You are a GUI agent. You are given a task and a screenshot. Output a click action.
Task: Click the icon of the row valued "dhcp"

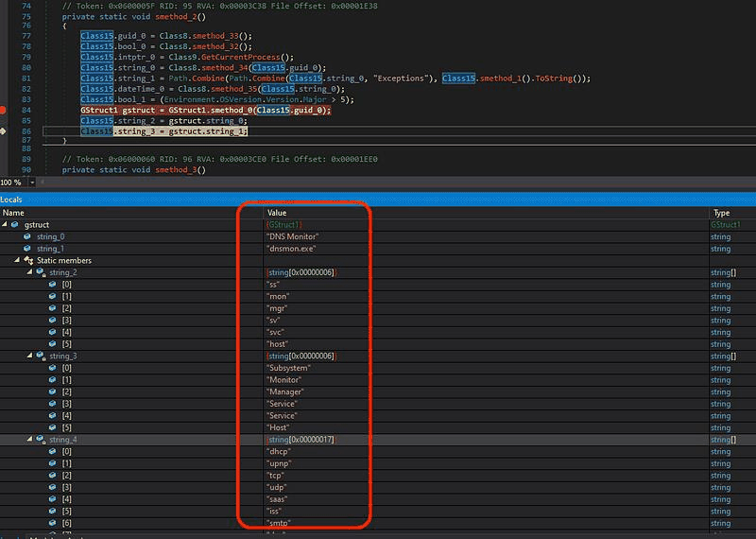click(x=53, y=452)
